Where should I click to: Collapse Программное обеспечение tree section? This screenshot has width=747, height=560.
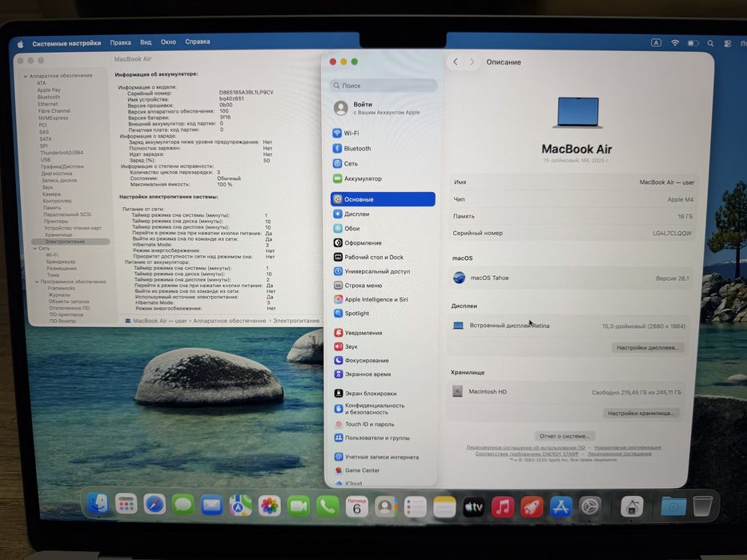[37, 282]
